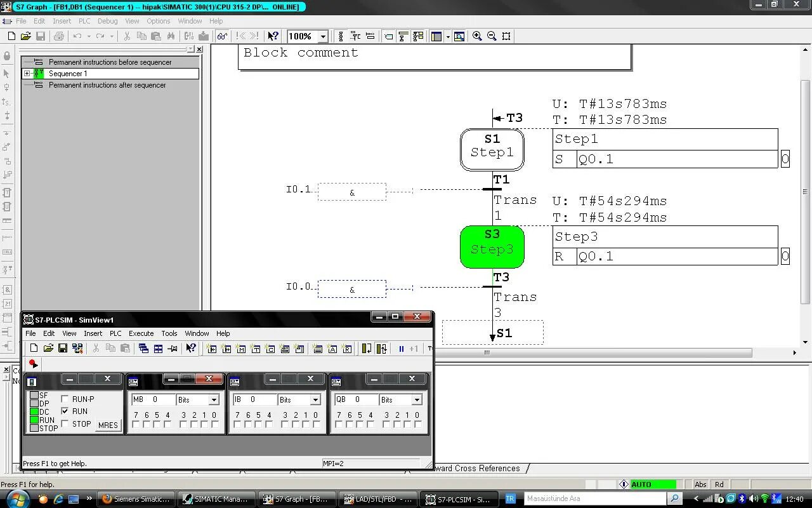Image resolution: width=812 pixels, height=508 pixels.
Task: Click the context Help arrow icon in S7 Graph toolbar
Action: pos(273,36)
